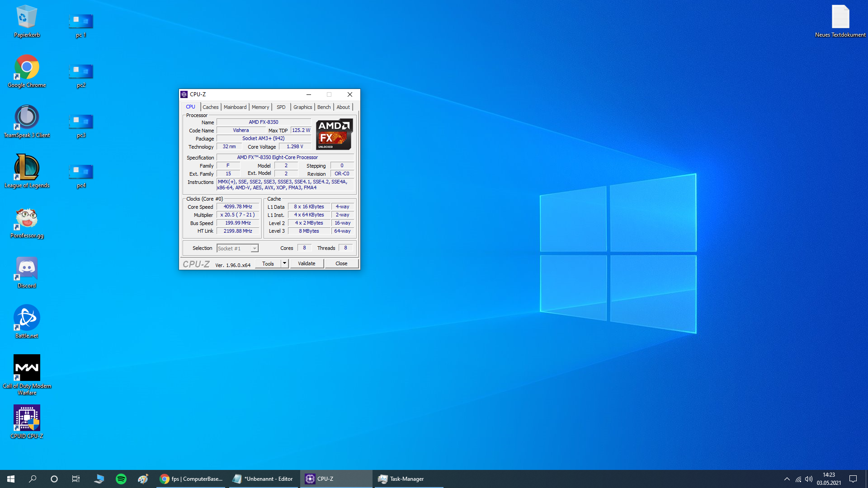Open the Tools dropdown arrow
This screenshot has width=868, height=488.
tap(284, 263)
